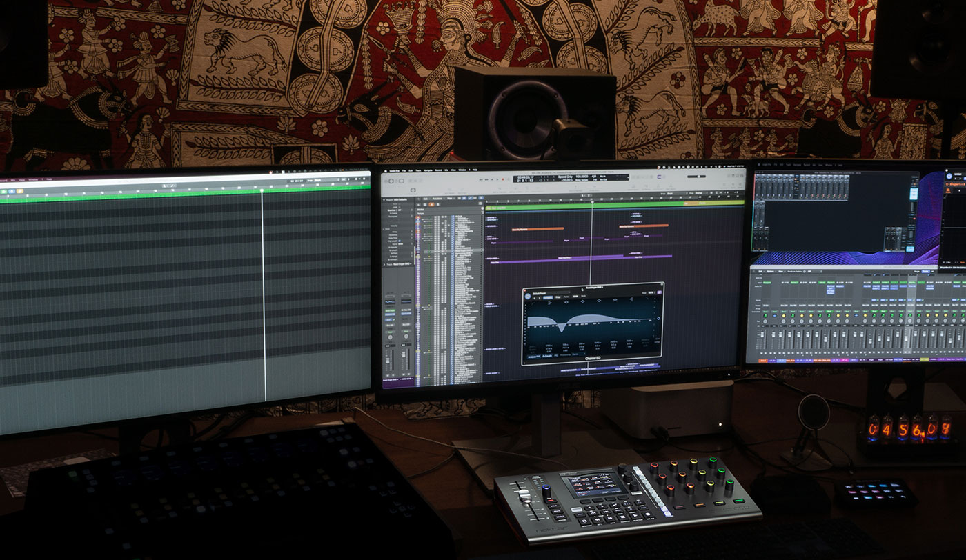
Task: Click the Copy button in Channel EQ
Action: (558, 297)
